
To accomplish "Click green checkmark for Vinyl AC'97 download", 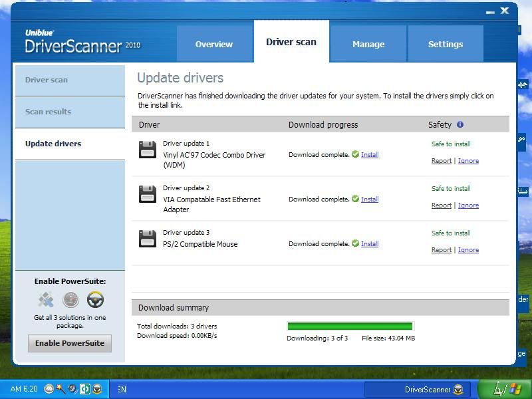I will coord(355,154).
